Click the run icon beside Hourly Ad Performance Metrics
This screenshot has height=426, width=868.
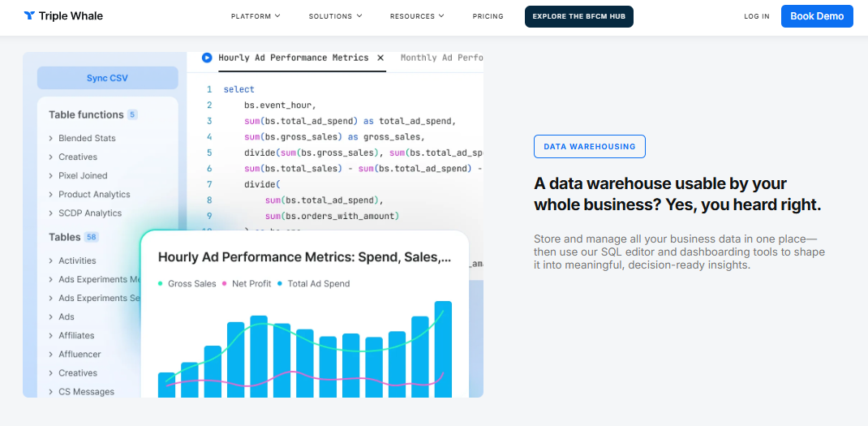click(207, 58)
